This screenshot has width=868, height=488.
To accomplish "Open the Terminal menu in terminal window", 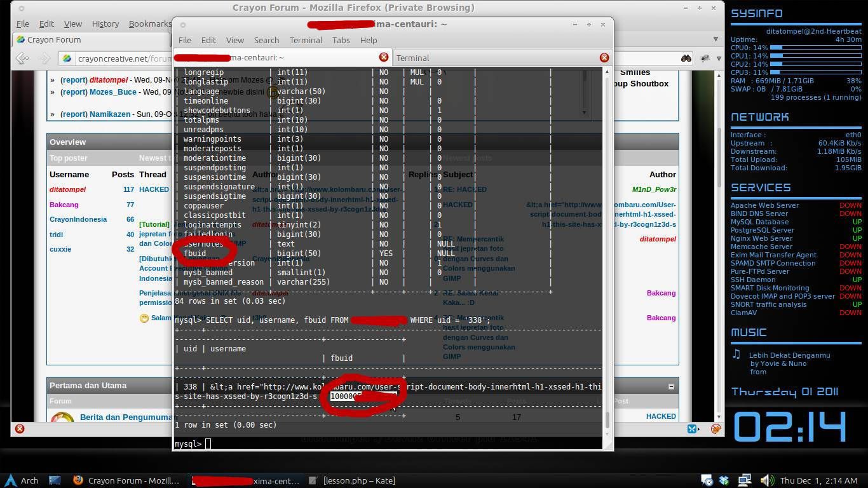I will click(306, 39).
